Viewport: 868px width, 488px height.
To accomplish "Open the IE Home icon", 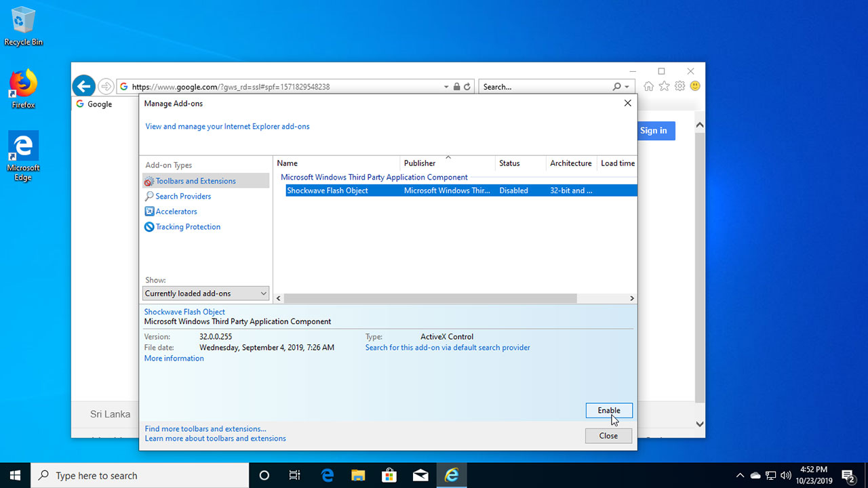I will pos(649,86).
